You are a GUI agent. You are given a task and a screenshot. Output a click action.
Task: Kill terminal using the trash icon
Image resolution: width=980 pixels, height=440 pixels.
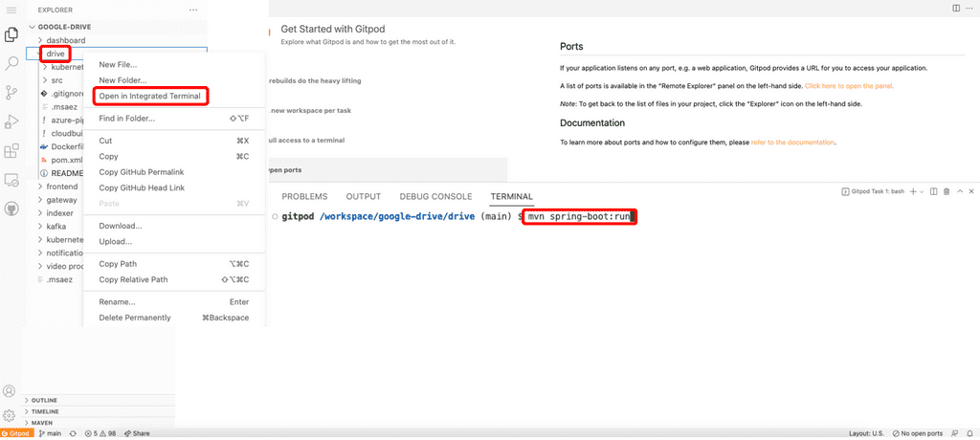(x=947, y=192)
